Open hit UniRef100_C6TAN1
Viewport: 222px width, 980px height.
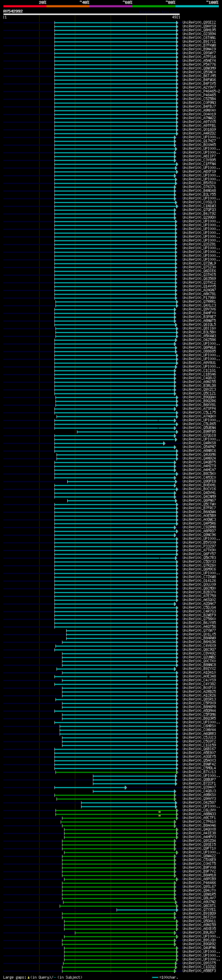(x=199, y=38)
